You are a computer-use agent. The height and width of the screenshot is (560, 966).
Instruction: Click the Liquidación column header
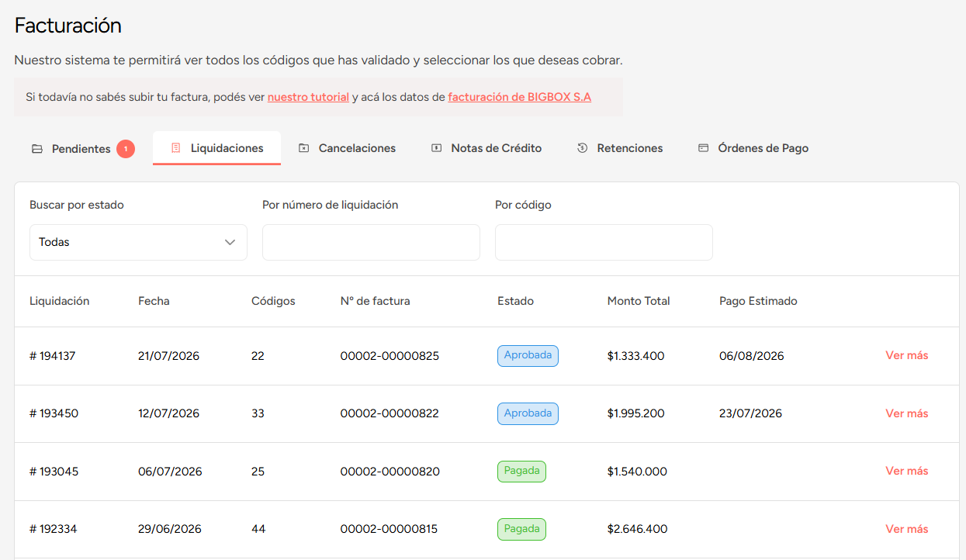pos(60,301)
